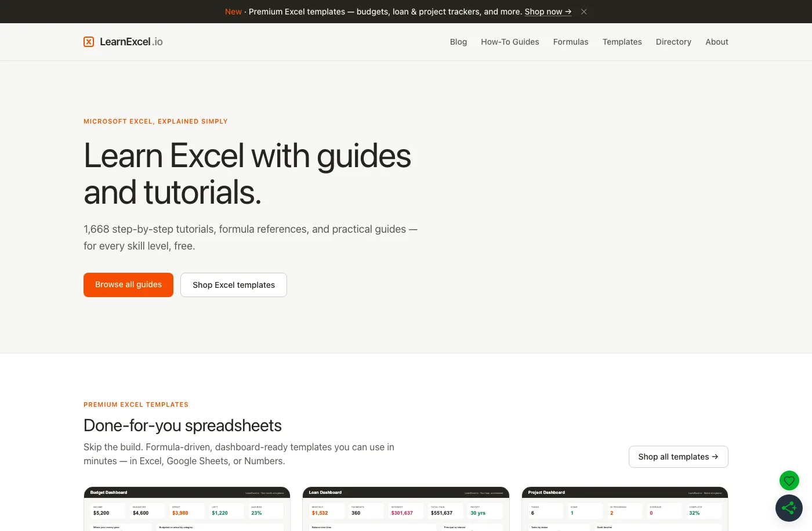This screenshot has height=531, width=812.
Task: Open the Blog navigation item
Action: (458, 42)
